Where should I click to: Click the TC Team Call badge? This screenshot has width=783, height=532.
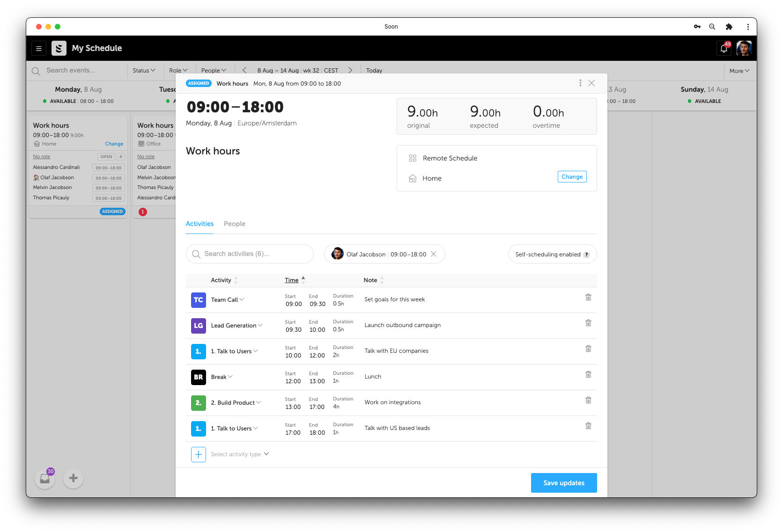199,300
